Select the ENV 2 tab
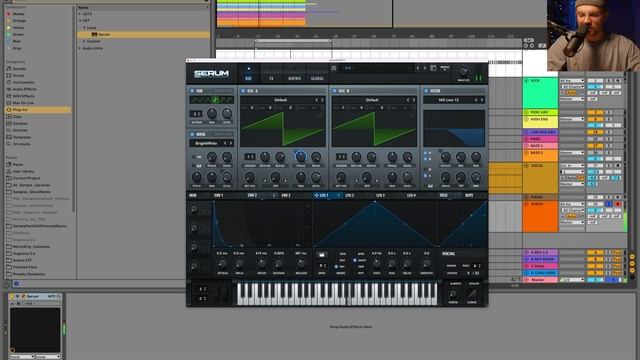 tap(252, 196)
